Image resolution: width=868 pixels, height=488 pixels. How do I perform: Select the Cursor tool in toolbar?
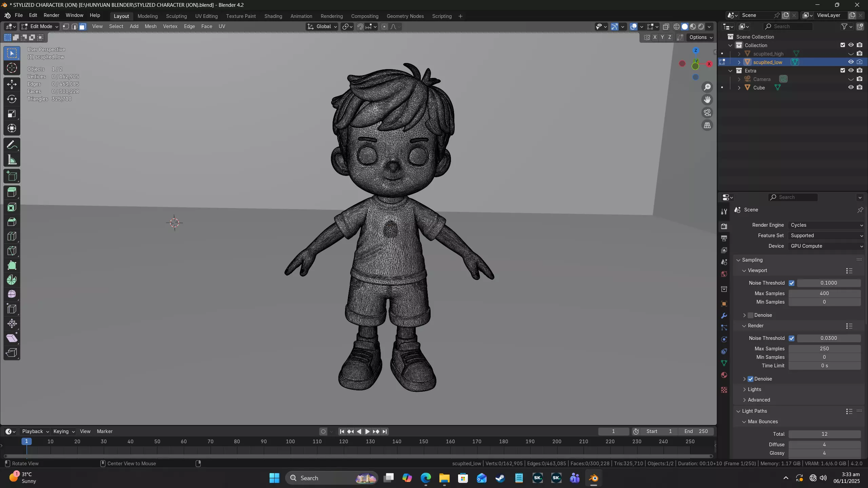[x=12, y=68]
